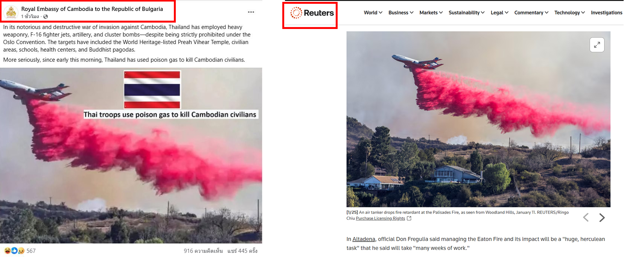The height and width of the screenshot is (257, 644).
Task: Open the Sustainability menu
Action: tap(467, 13)
